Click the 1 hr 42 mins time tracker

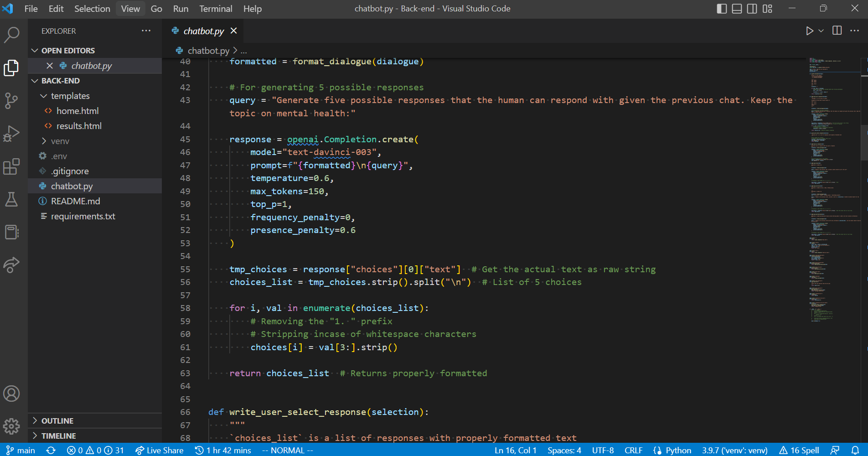223,450
